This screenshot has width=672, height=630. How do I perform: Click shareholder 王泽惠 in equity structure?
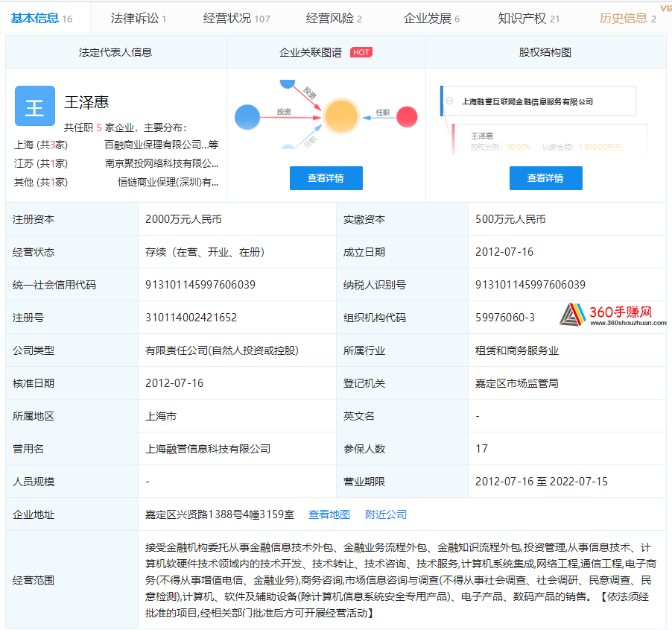point(482,136)
